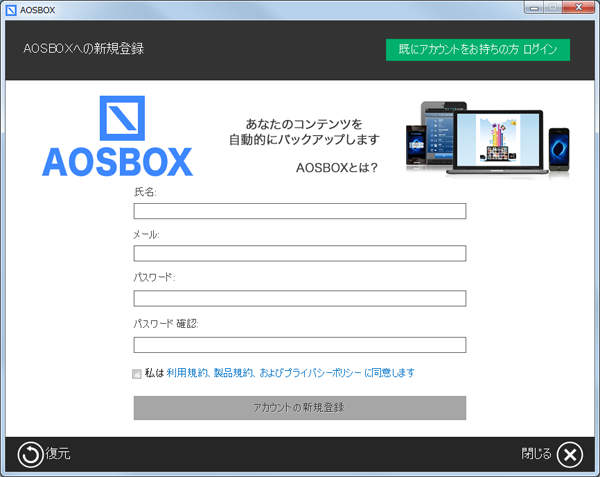Click the existing account login (ログイン) button

tap(478, 50)
